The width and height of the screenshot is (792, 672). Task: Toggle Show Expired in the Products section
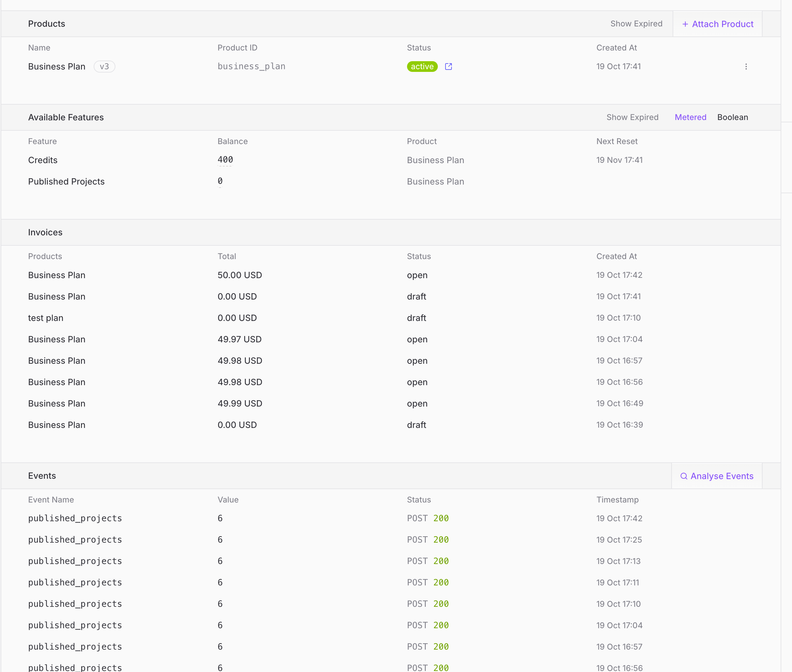tap(636, 24)
